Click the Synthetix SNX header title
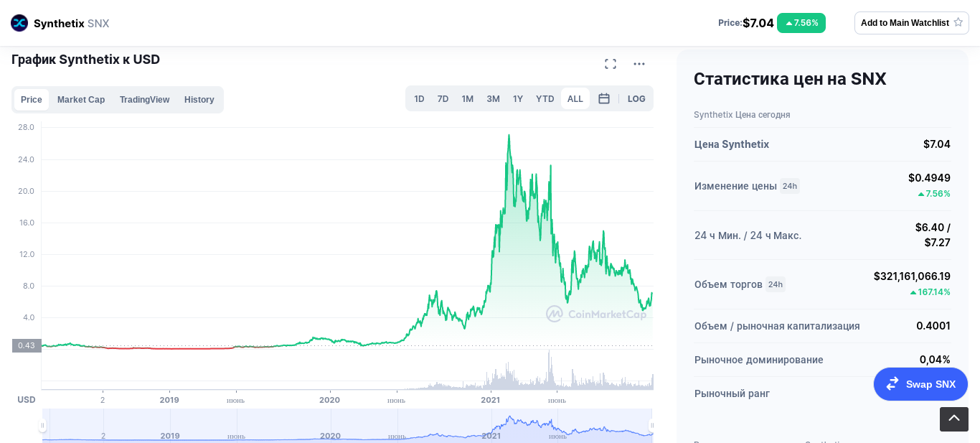Image resolution: width=980 pixels, height=443 pixels. click(x=72, y=23)
